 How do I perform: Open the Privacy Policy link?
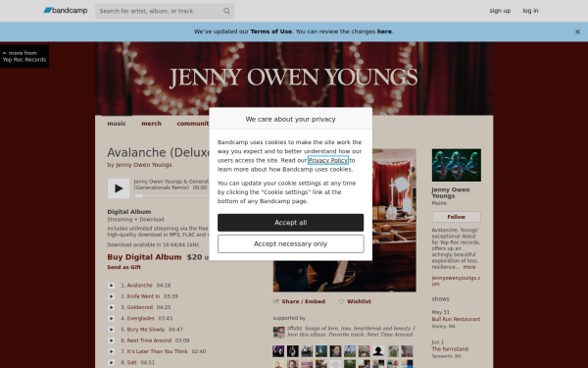click(327, 160)
